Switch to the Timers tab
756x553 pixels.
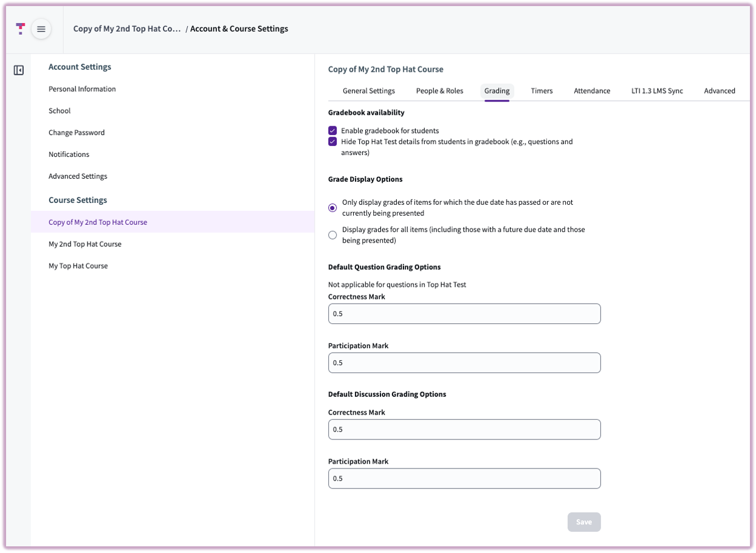pos(541,91)
